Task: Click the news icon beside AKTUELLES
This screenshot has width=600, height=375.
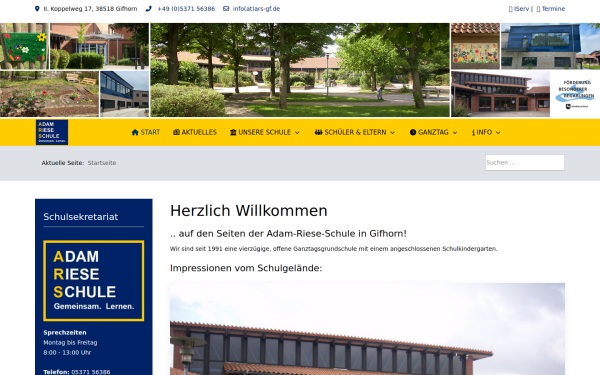Action: 176,132
